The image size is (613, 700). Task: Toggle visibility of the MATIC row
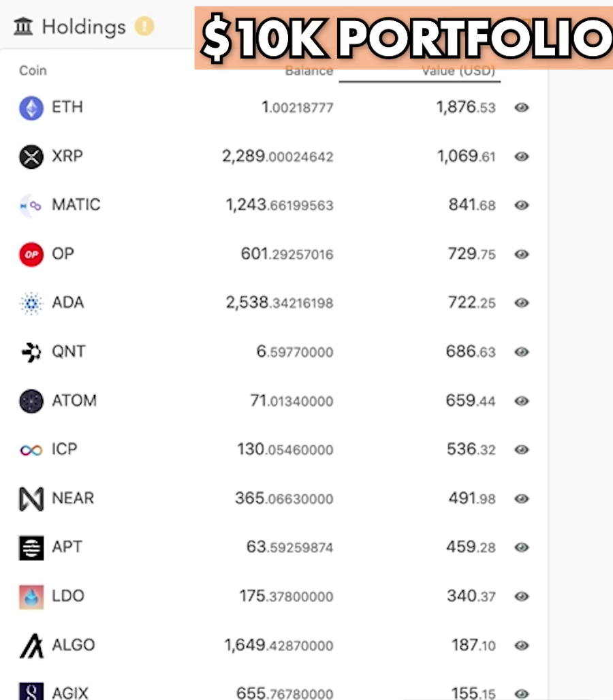[522, 206]
